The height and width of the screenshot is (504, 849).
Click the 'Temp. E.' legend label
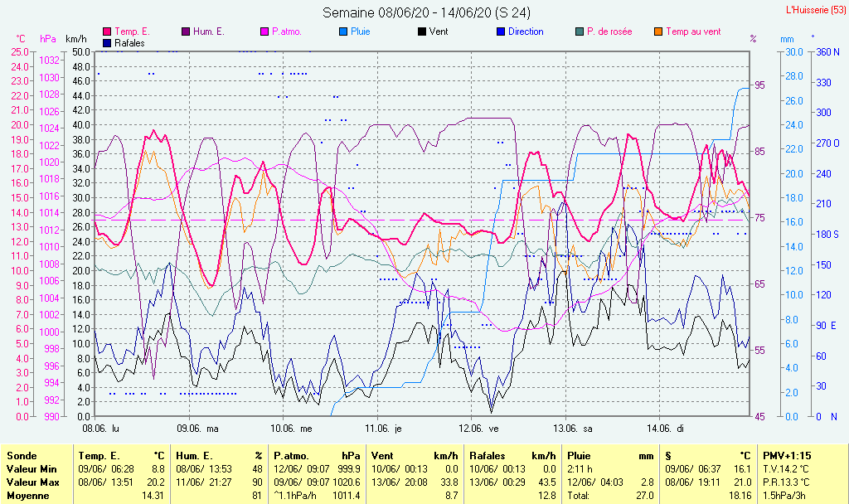(x=132, y=32)
